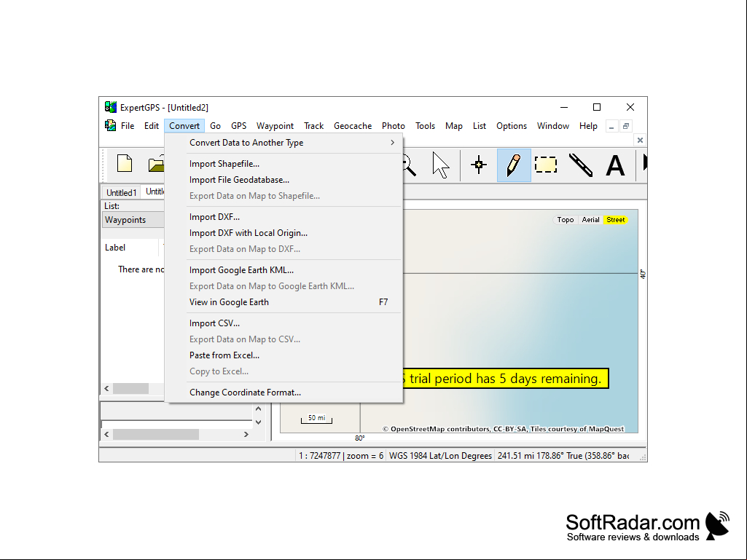Minimize the inner document window
Screen dimensions: 747x560
[611, 126]
